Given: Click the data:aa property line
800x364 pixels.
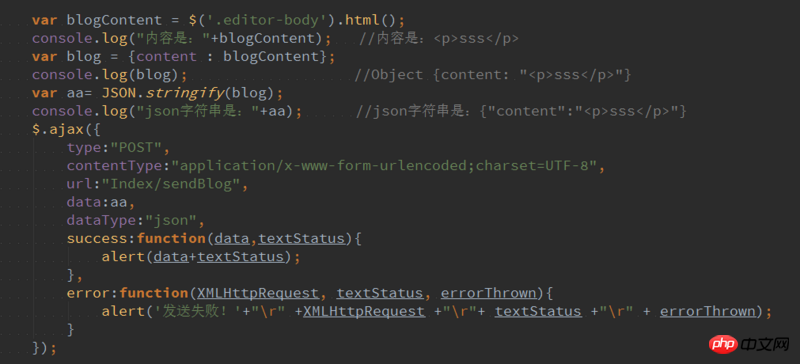Looking at the screenshot, I should (x=97, y=203).
